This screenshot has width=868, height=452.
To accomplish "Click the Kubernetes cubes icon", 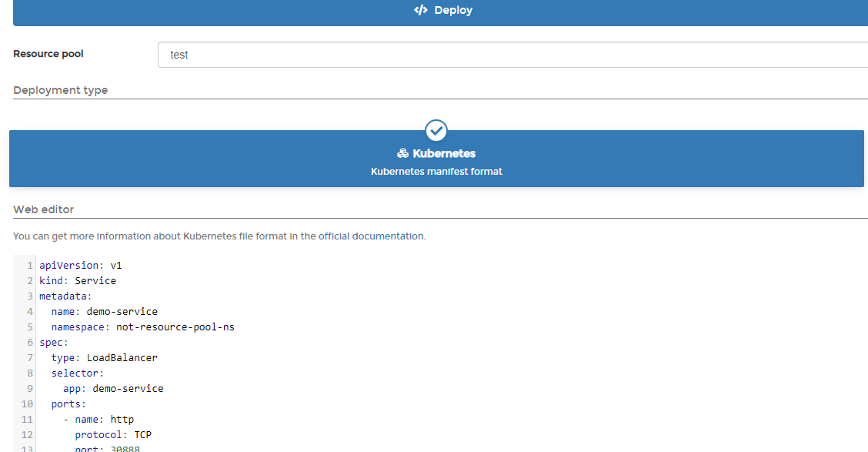I will pyautogui.click(x=403, y=153).
